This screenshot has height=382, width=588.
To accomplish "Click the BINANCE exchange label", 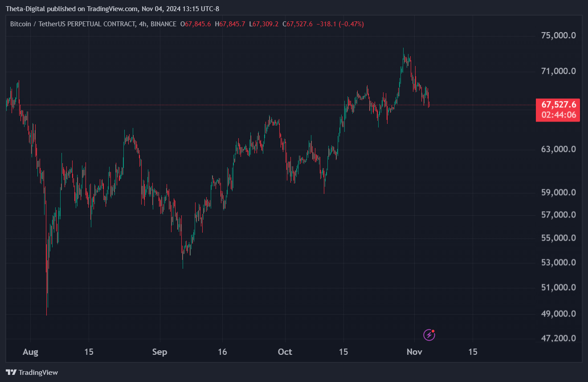I will pyautogui.click(x=163, y=24).
